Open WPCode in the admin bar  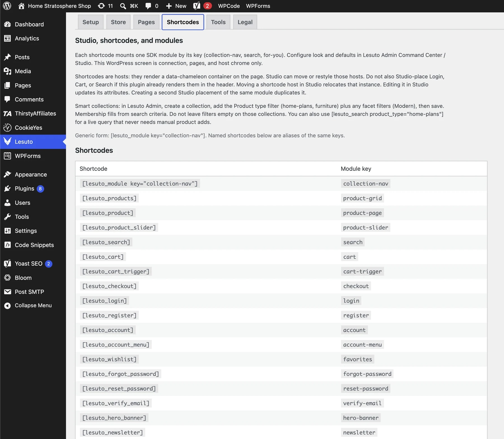click(229, 6)
